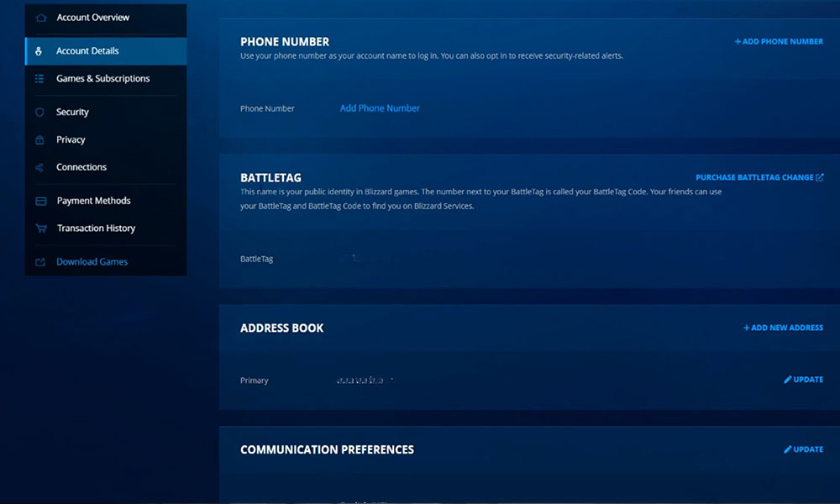Click the person icon beside Account Details

(39, 51)
